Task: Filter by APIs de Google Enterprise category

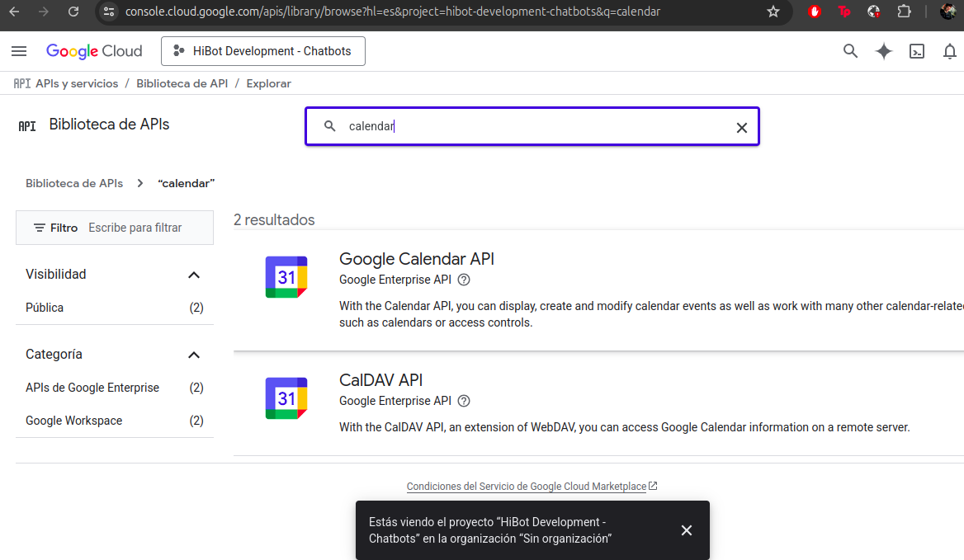Action: [x=92, y=388]
